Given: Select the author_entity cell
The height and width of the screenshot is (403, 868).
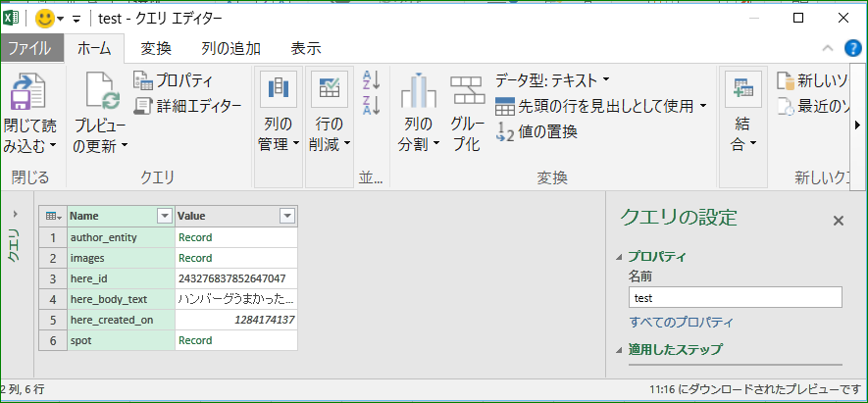Looking at the screenshot, I should 122,237.
